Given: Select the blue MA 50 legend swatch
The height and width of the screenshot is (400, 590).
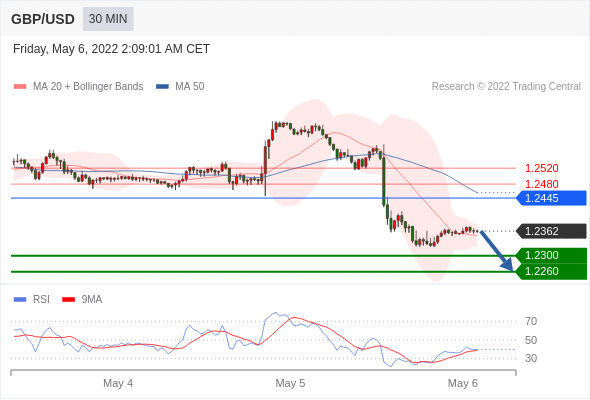Looking at the screenshot, I should [162, 87].
